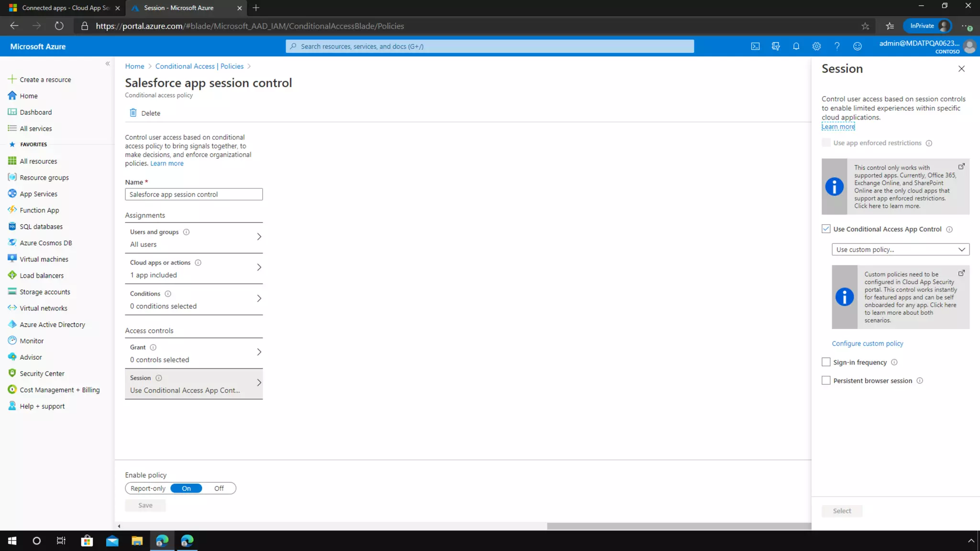Collapse the left sidebar menu
This screenshot has height=551, width=980.
click(x=107, y=64)
